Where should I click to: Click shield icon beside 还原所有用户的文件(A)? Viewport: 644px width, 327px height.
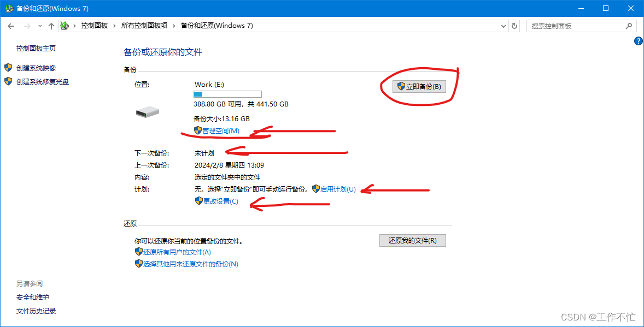coord(138,252)
